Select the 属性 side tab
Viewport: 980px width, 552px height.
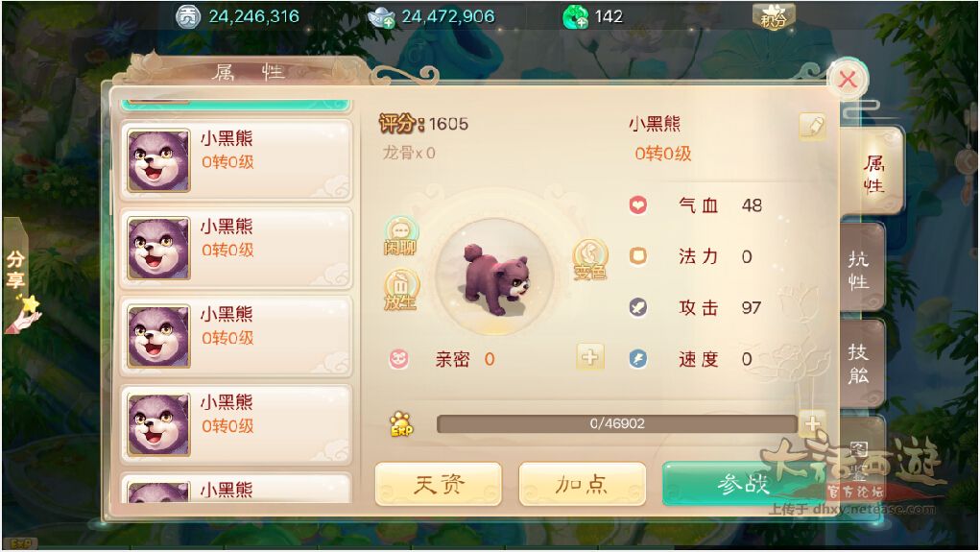click(872, 173)
